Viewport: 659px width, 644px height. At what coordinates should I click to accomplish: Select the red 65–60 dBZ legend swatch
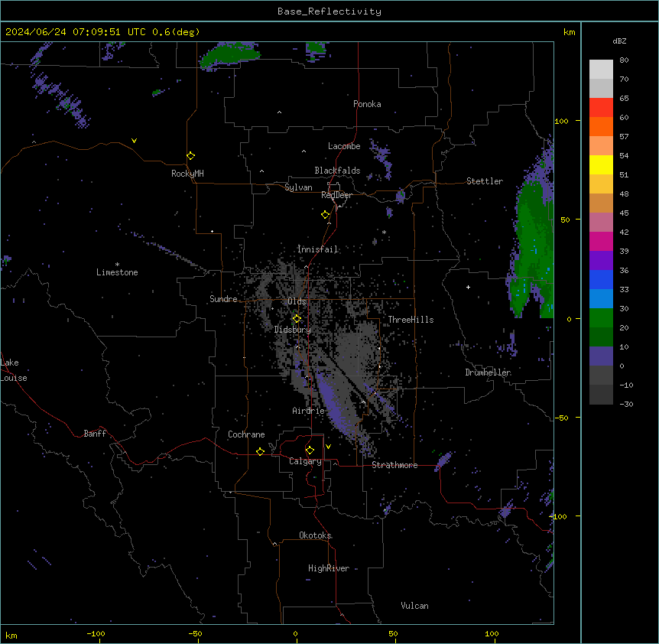click(x=601, y=107)
